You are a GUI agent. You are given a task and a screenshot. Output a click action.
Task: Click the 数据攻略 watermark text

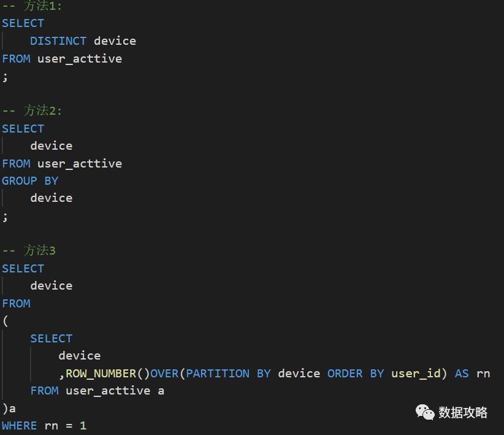[x=463, y=412]
